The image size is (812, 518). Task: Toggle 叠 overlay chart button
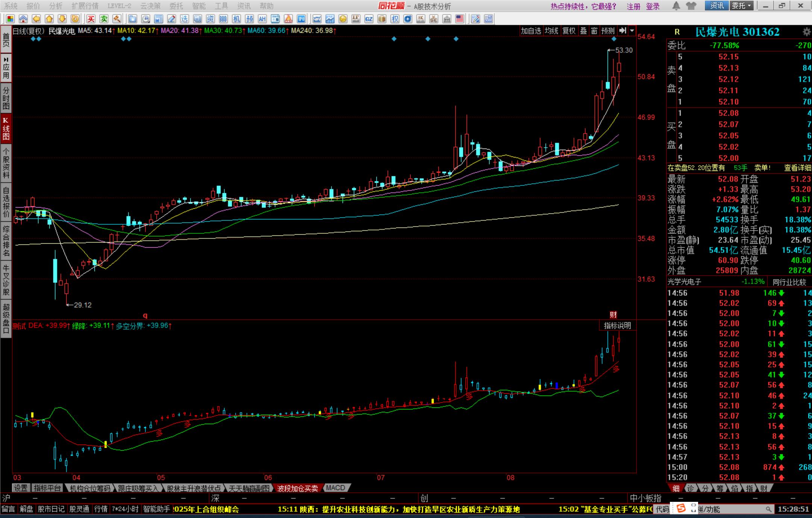pos(583,31)
